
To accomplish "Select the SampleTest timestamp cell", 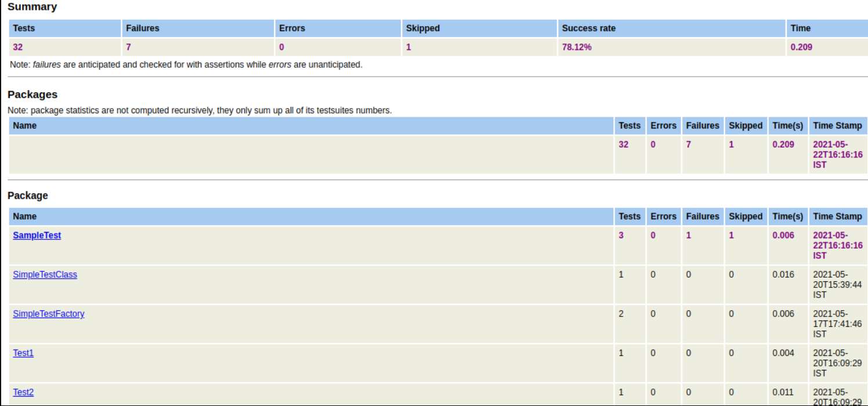I will (837, 245).
